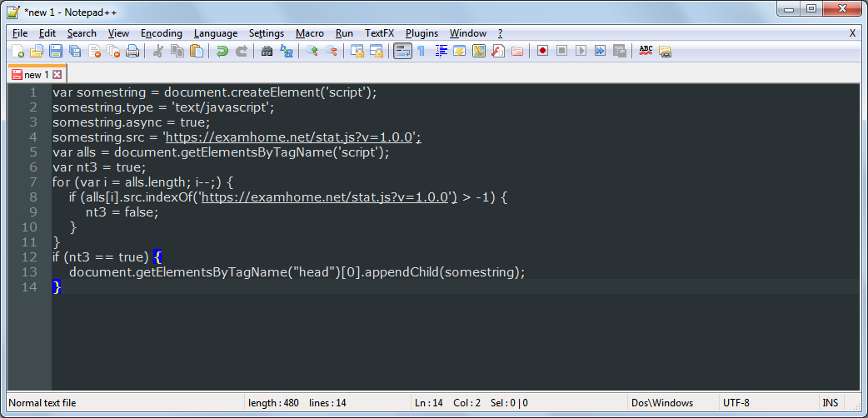The height and width of the screenshot is (418, 868).
Task: Click the Paste clipboard icon
Action: (197, 52)
